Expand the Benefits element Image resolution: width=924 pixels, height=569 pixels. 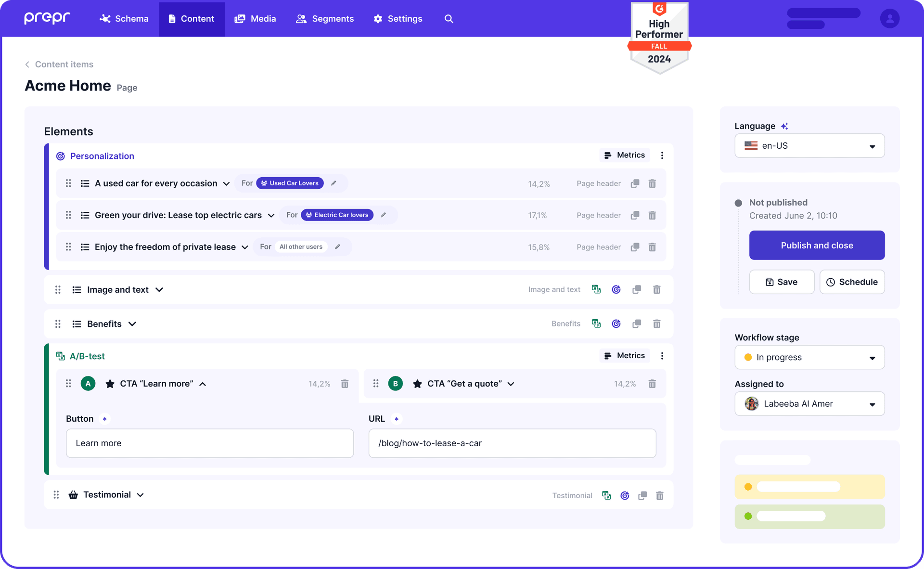(x=132, y=324)
